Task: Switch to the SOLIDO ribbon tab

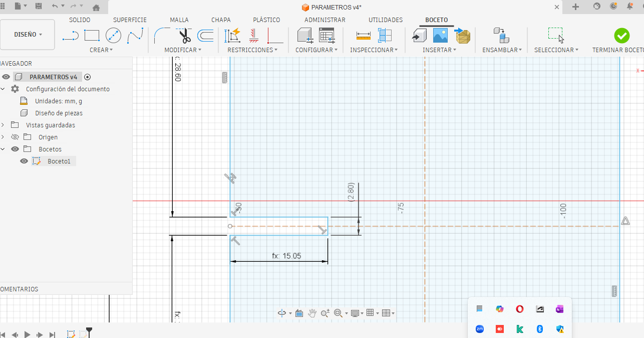Action: (x=80, y=20)
